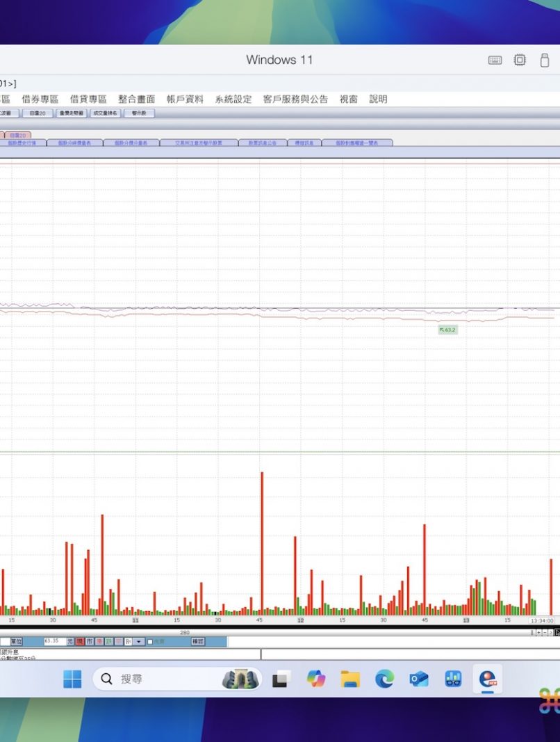The image size is (560, 742).
Task: Click the right arrow scroll icon below chart
Action: click(x=551, y=632)
